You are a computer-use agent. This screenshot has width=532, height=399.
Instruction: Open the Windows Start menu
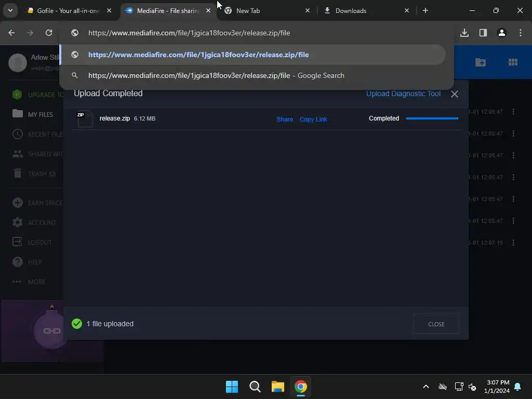(x=232, y=387)
